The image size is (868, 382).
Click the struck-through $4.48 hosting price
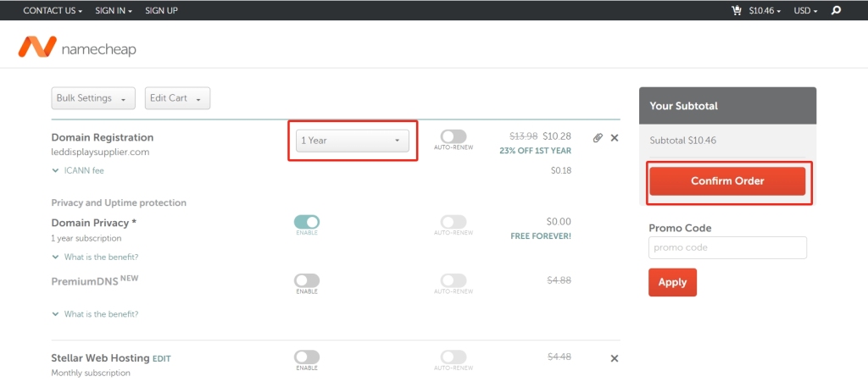(x=559, y=357)
